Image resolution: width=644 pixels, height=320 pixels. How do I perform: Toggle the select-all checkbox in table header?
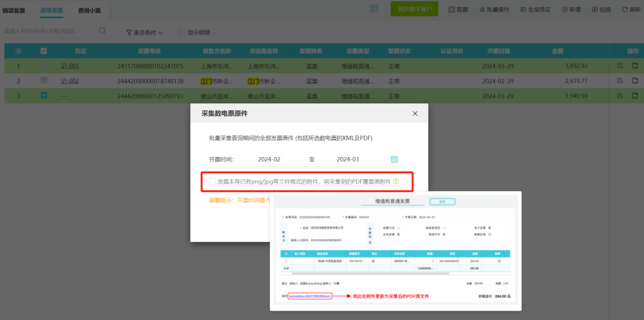(x=44, y=51)
